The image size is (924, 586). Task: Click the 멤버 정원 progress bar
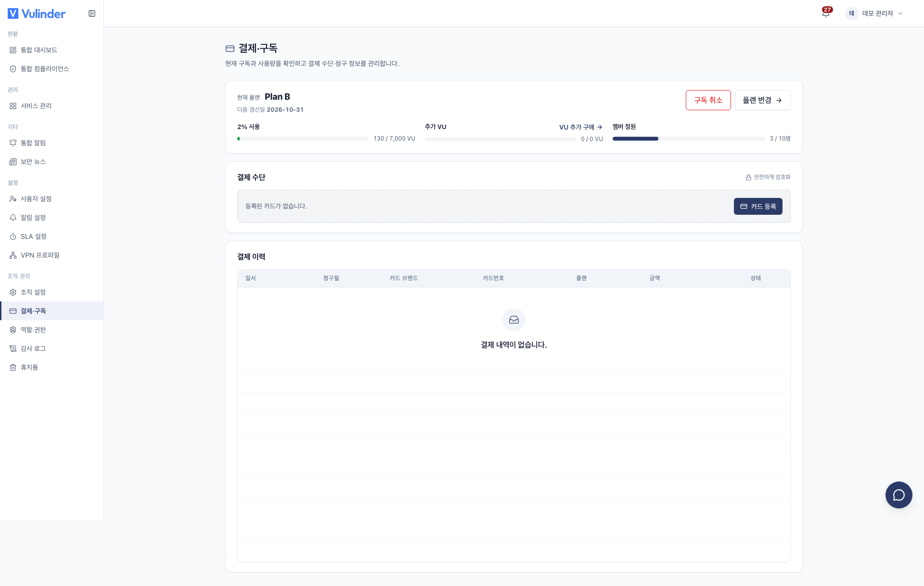point(689,139)
